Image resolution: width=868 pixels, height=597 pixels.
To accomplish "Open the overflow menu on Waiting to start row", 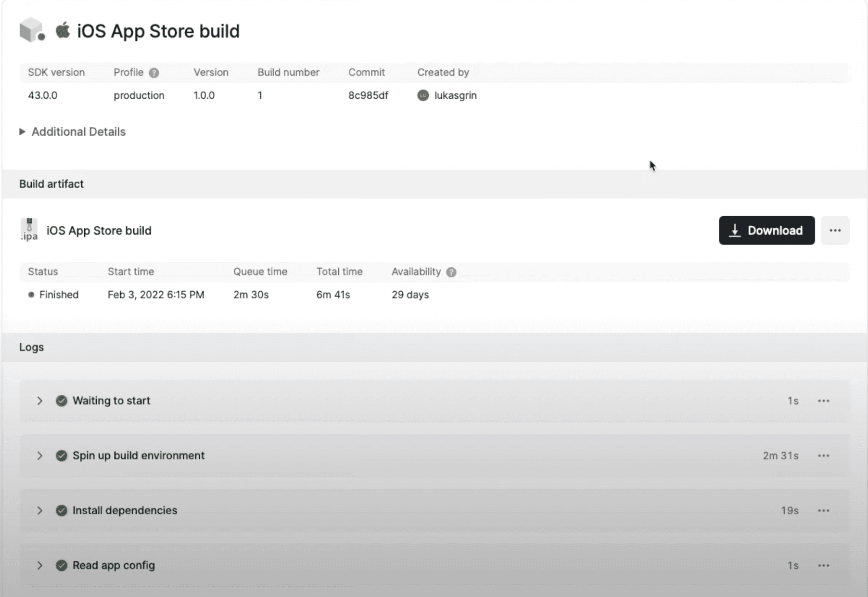I will click(x=824, y=401).
